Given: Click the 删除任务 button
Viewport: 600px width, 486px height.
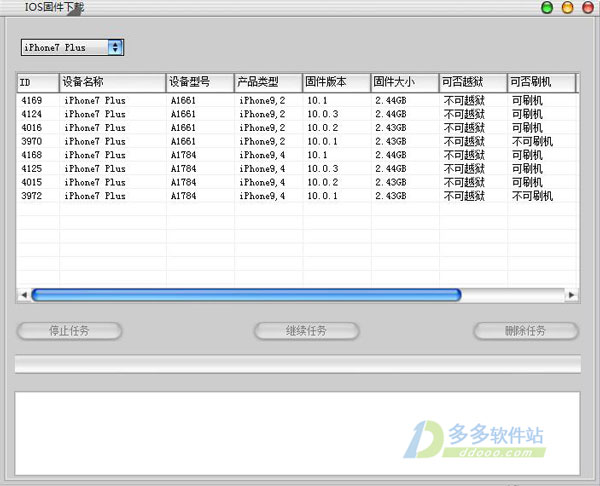Looking at the screenshot, I should pyautogui.click(x=526, y=331).
